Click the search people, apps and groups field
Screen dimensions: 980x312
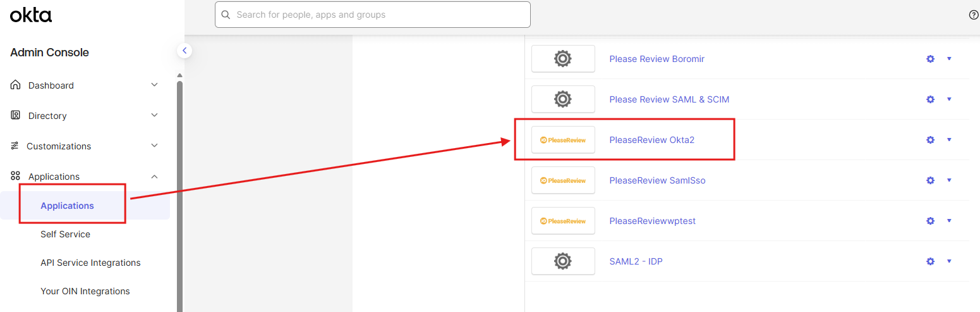pyautogui.click(x=373, y=15)
